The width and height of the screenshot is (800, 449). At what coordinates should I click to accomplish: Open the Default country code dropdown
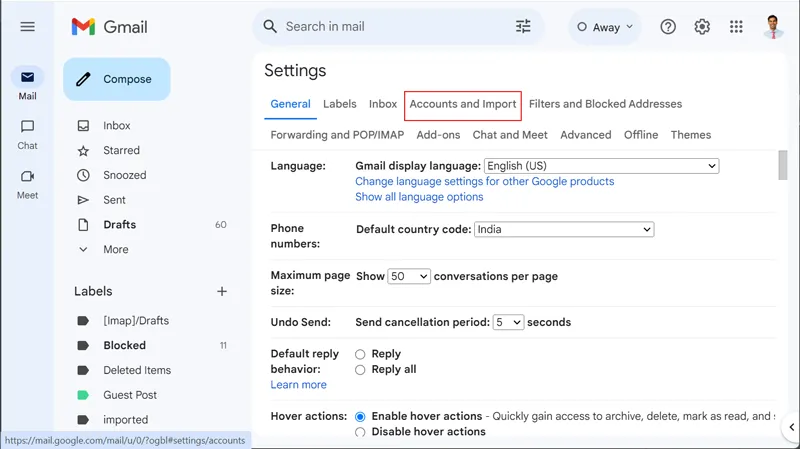(563, 230)
